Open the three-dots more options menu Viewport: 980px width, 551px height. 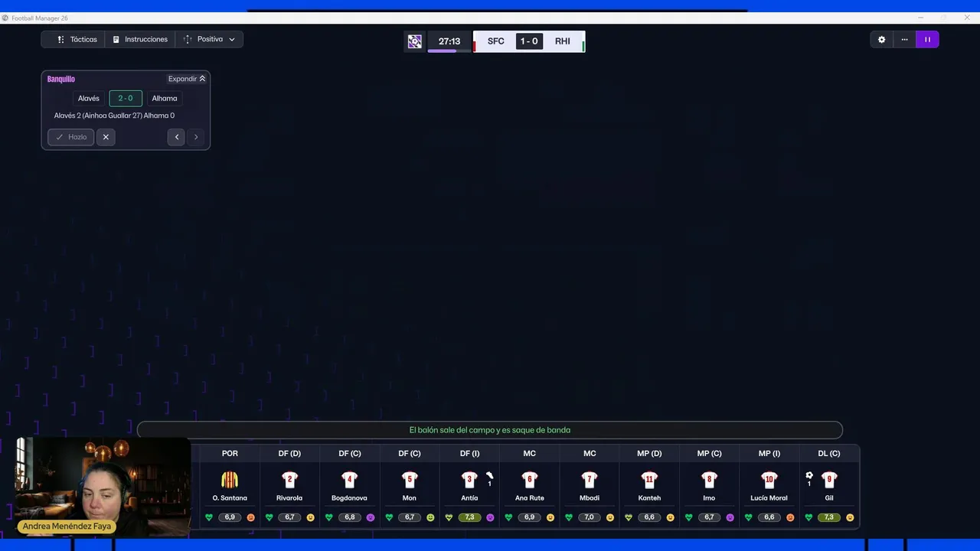point(904,39)
